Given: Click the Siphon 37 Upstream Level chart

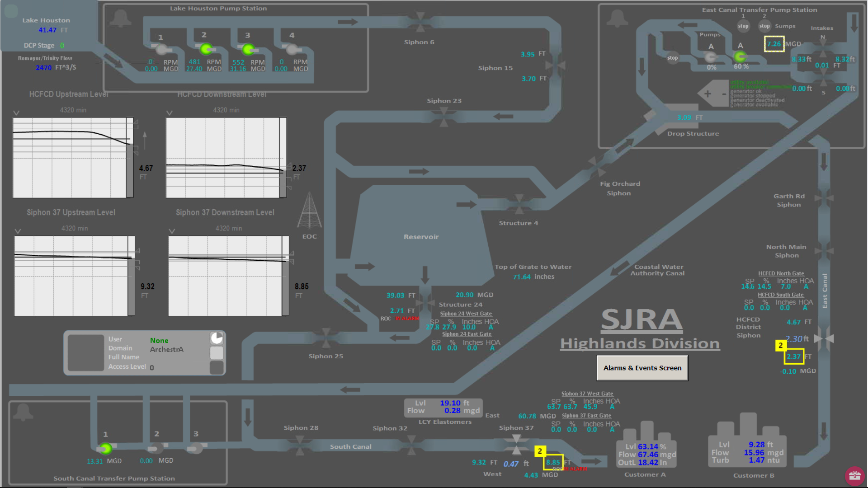Looking at the screenshot, I should [71, 276].
